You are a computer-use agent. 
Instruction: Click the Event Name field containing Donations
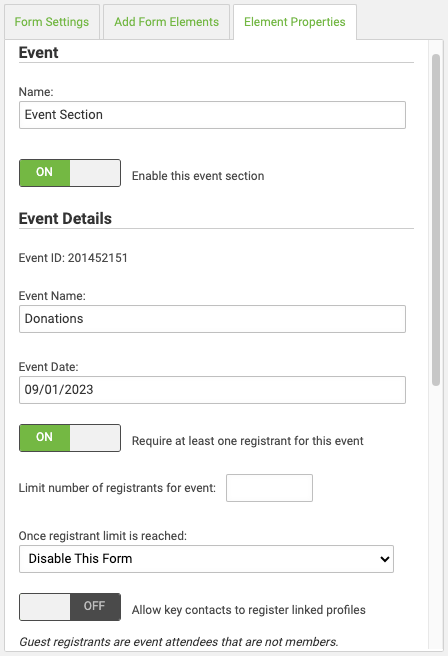pyautogui.click(x=212, y=319)
